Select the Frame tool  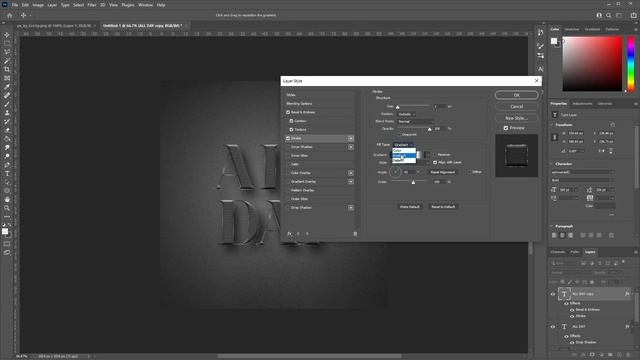pyautogui.click(x=7, y=78)
